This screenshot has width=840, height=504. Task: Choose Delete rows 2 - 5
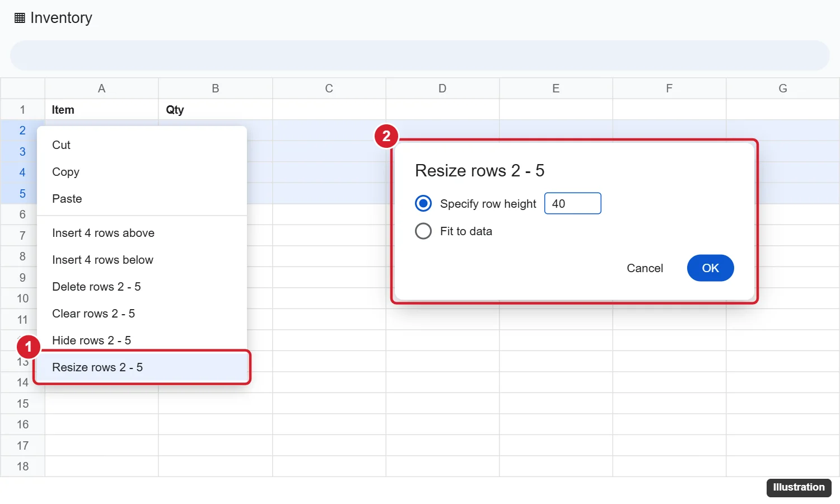click(142, 287)
